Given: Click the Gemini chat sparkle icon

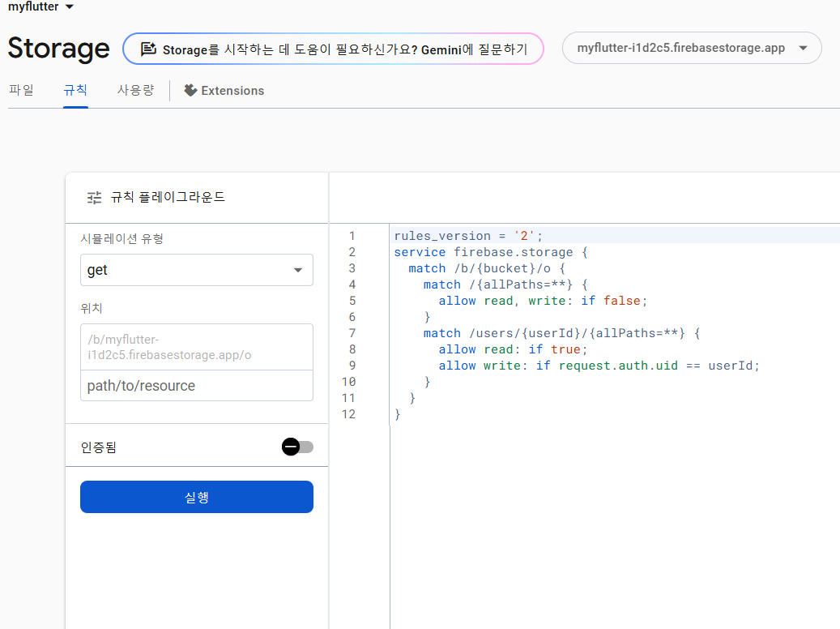Looking at the screenshot, I should click(148, 49).
